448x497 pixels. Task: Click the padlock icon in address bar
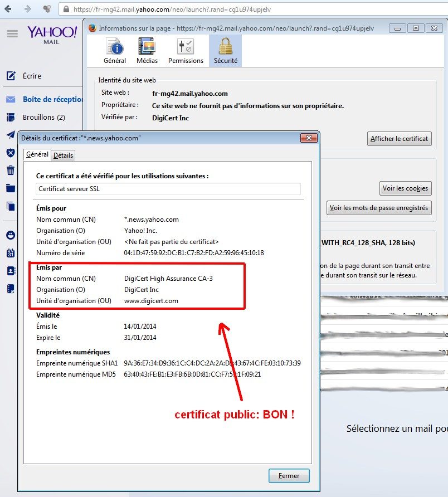(x=66, y=9)
